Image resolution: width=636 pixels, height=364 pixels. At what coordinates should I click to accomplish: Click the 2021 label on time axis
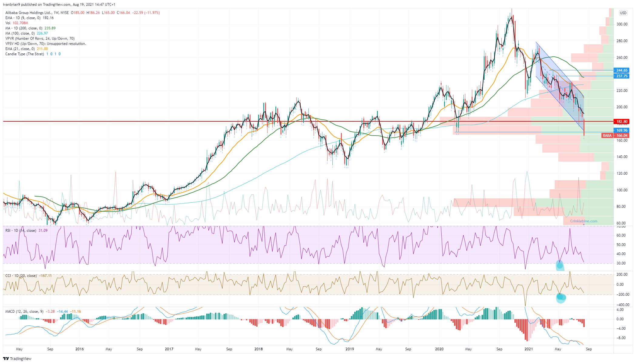(x=529, y=349)
